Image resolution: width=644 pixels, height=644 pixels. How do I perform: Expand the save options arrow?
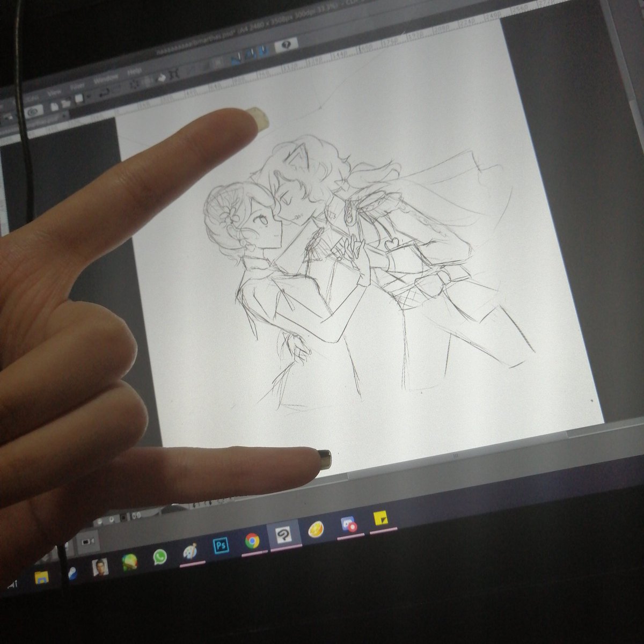[x=89, y=96]
